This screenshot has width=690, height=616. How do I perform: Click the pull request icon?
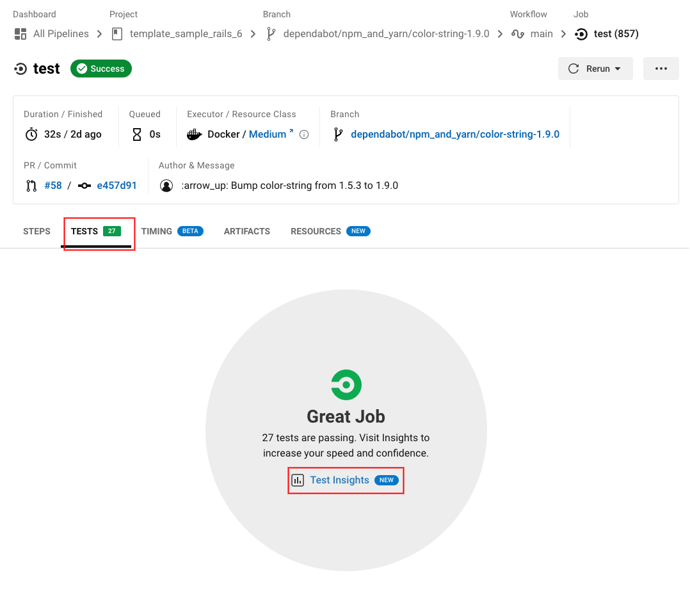[31, 186]
